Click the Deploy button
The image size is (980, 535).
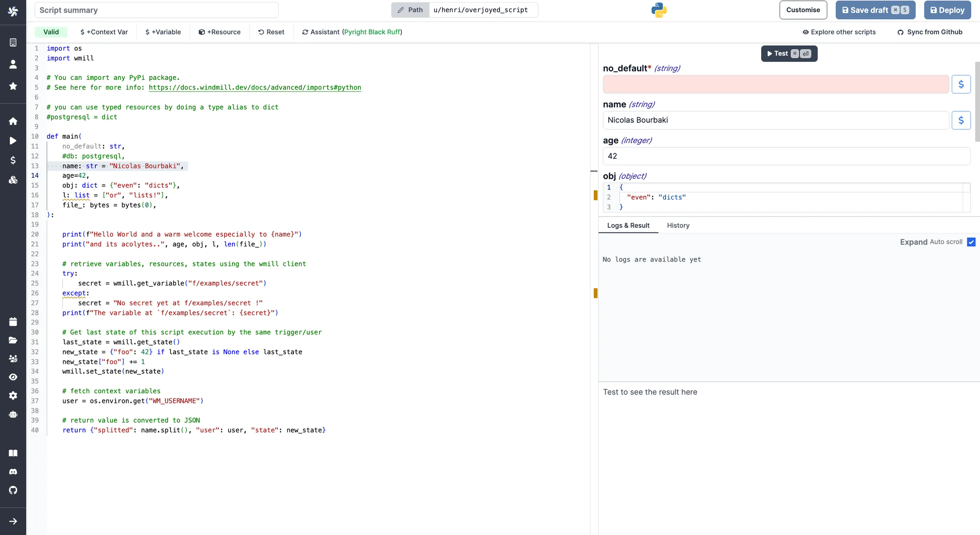(947, 10)
